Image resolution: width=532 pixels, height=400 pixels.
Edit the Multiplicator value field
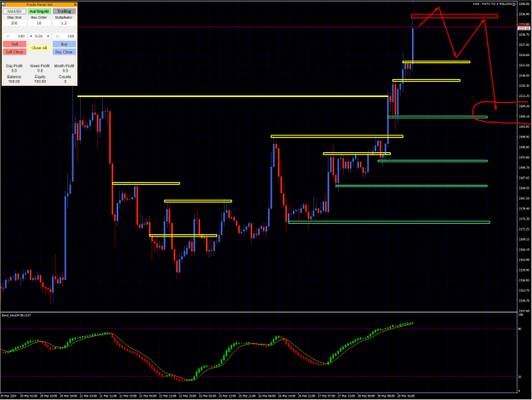pyautogui.click(x=64, y=23)
